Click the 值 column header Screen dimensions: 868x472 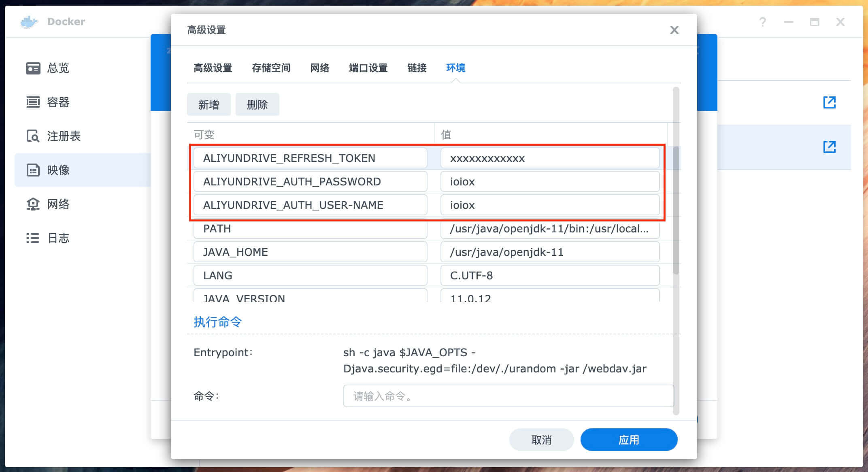(x=551, y=134)
